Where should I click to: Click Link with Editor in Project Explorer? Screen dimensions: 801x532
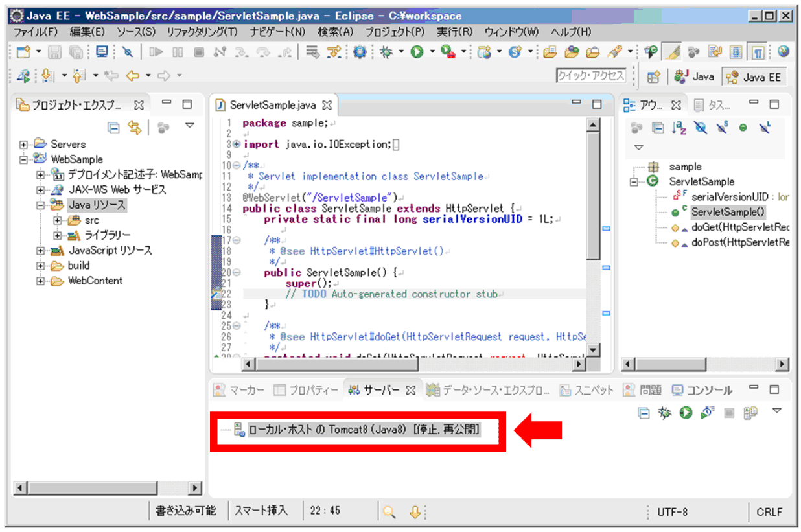click(x=134, y=128)
